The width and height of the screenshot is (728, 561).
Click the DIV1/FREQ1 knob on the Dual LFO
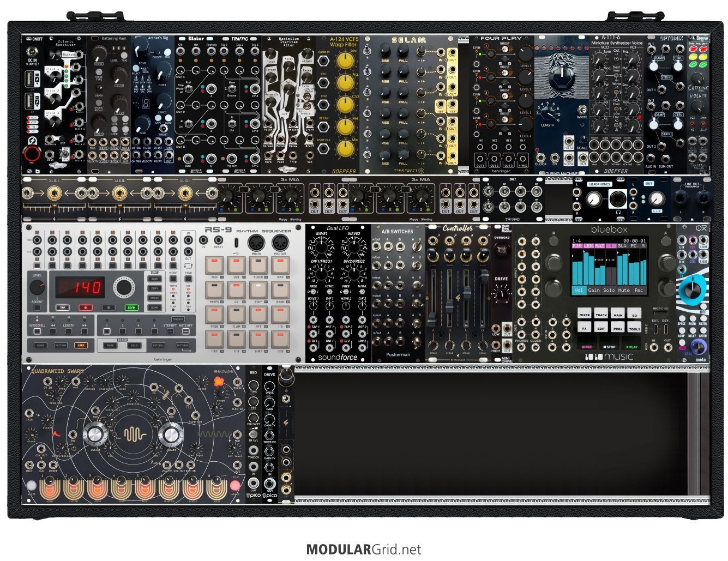point(321,275)
